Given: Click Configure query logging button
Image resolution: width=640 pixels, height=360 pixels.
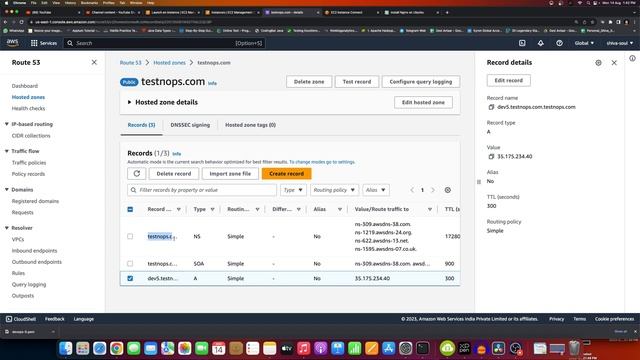Looking at the screenshot, I should pyautogui.click(x=421, y=82).
